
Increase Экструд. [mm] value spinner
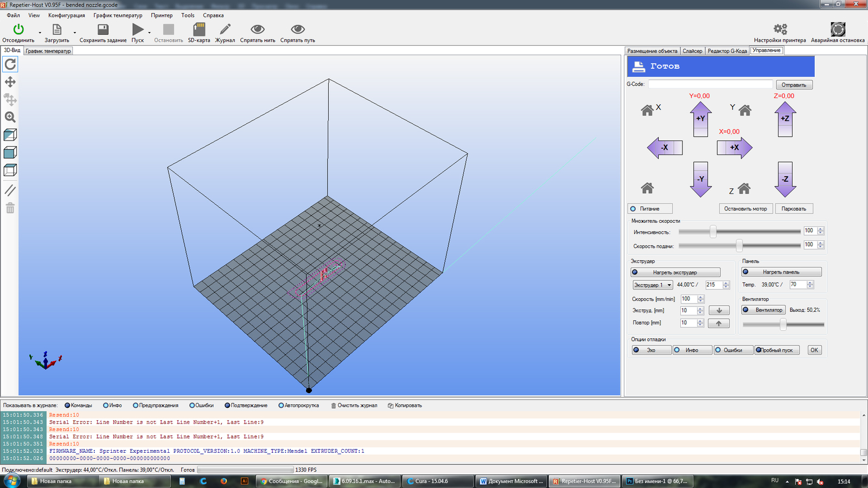coord(700,309)
